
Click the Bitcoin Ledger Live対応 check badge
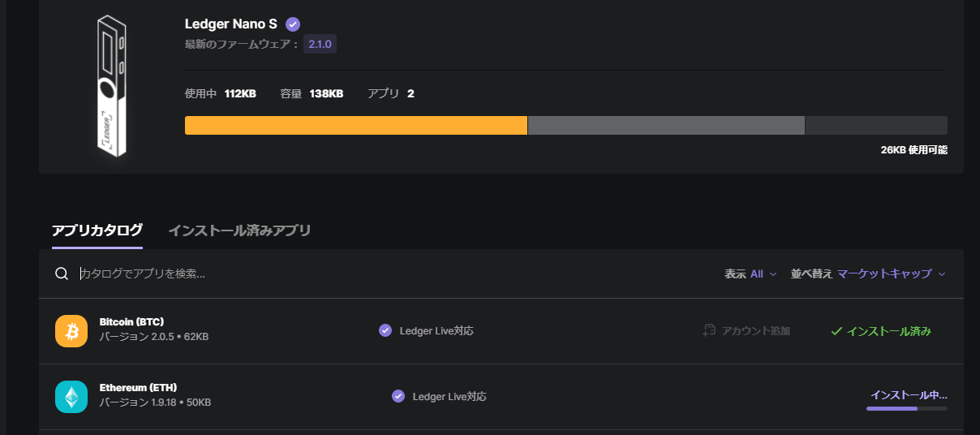(x=385, y=331)
